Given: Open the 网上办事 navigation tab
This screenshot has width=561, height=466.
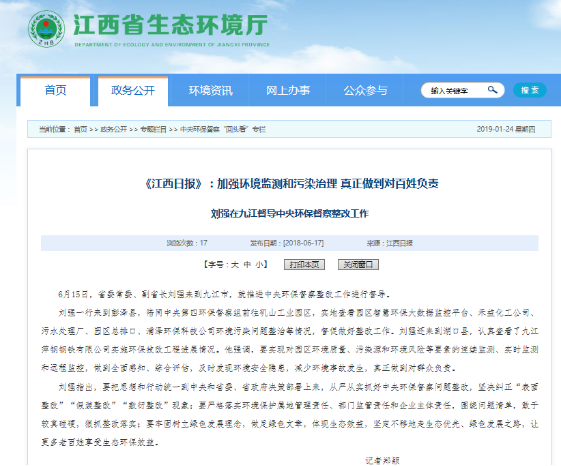Looking at the screenshot, I should [288, 91].
